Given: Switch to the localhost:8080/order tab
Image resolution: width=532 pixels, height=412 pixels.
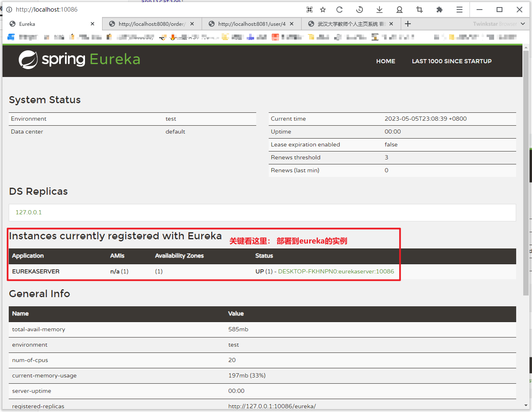Looking at the screenshot, I should tap(152, 24).
